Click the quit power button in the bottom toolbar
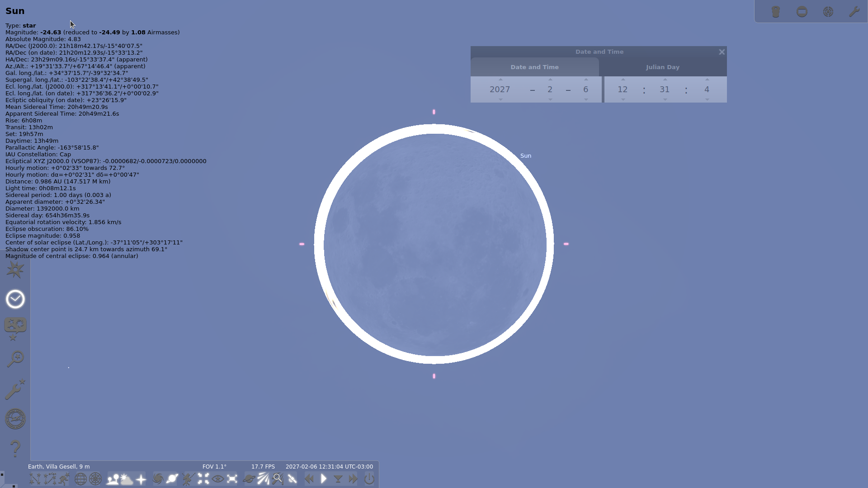Image resolution: width=868 pixels, height=488 pixels. 369,479
